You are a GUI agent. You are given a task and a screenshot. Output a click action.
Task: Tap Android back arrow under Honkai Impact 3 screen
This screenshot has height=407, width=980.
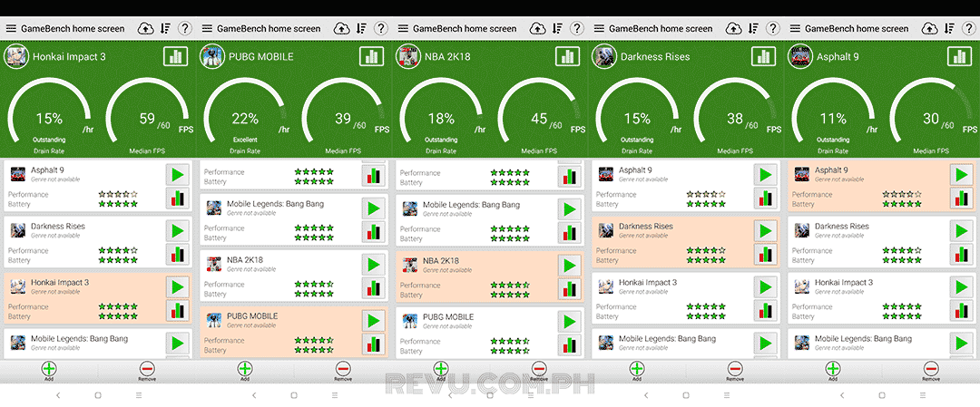tap(58, 395)
